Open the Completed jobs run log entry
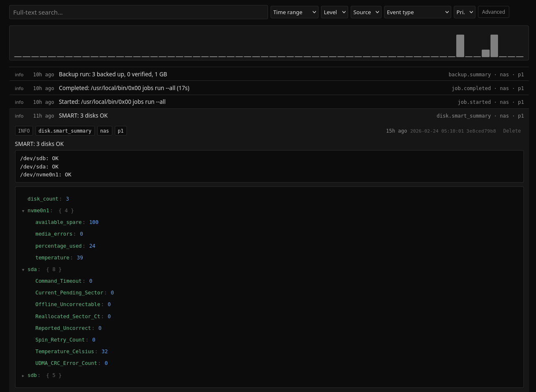The image size is (536, 392). 124,88
